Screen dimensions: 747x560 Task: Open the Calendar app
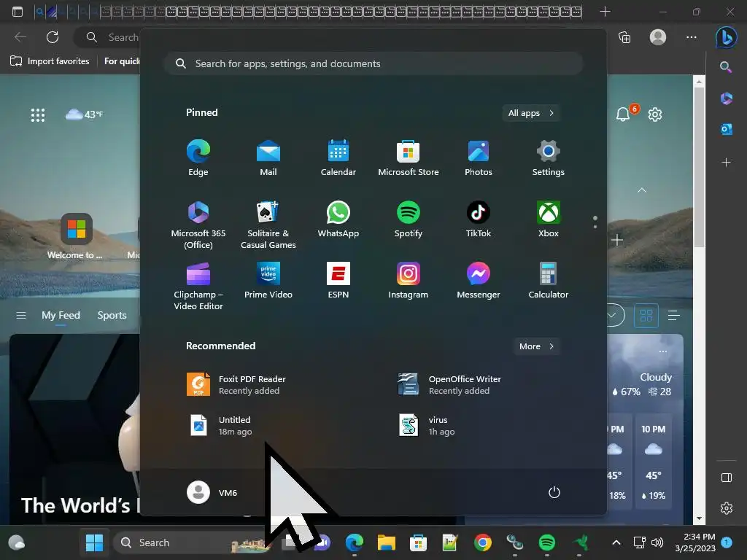(x=338, y=158)
